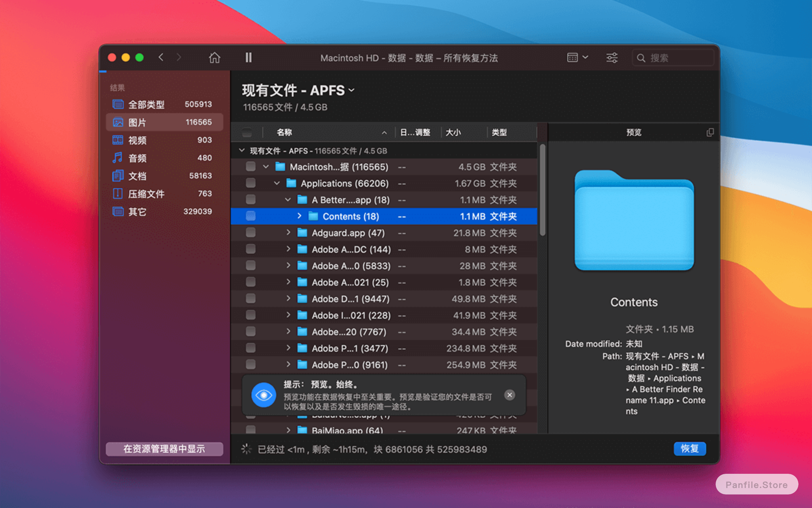Check the Macintosh…据 folder checkbox

click(x=251, y=167)
